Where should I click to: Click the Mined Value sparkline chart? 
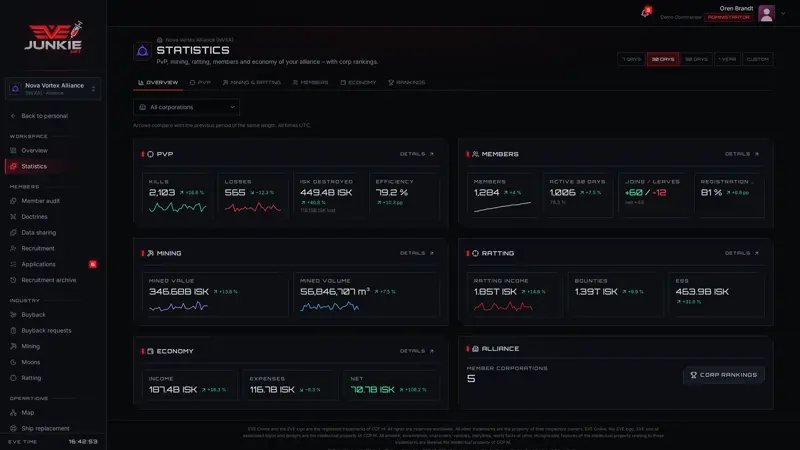[x=178, y=306]
